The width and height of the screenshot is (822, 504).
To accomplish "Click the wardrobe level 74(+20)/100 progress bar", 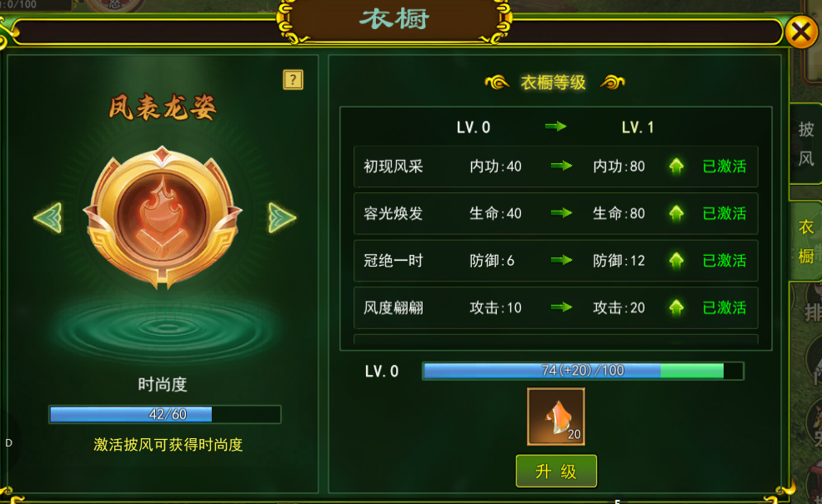I will [x=583, y=371].
